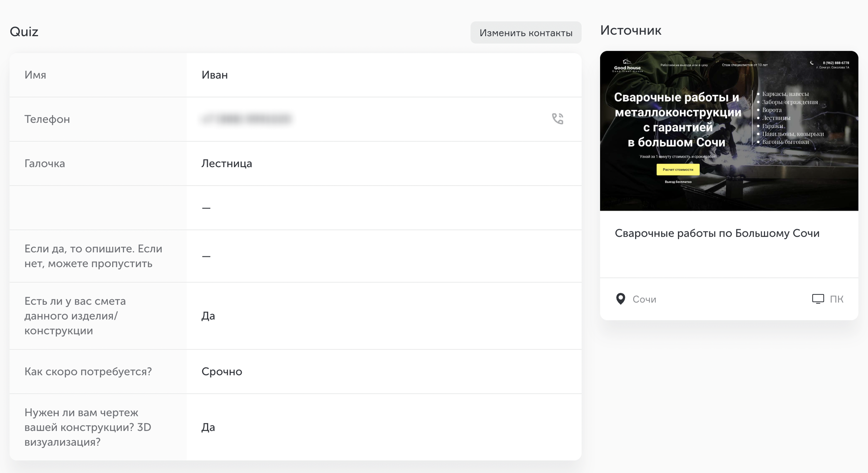
Task: Select the Лестница value in Галочка row
Action: pos(227,163)
